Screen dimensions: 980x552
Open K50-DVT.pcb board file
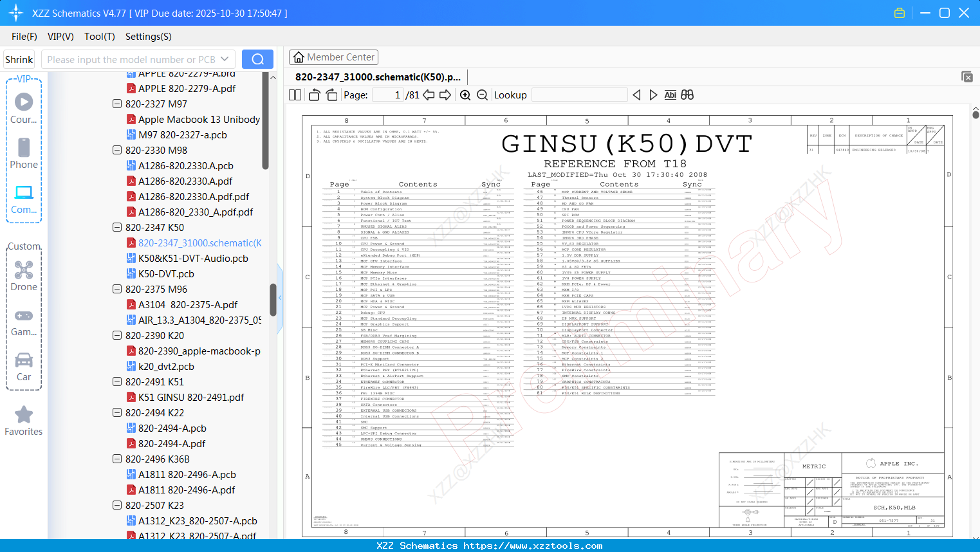[166, 274]
